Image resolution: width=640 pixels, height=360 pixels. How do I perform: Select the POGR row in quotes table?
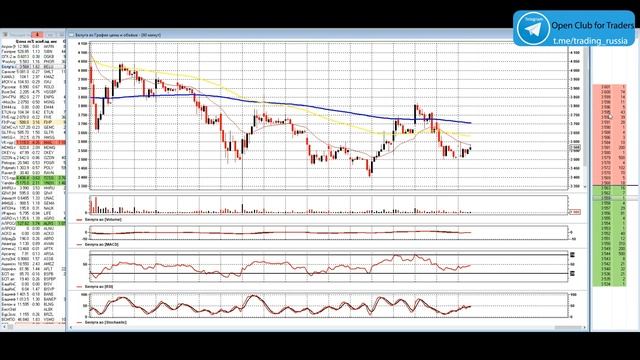(33, 162)
